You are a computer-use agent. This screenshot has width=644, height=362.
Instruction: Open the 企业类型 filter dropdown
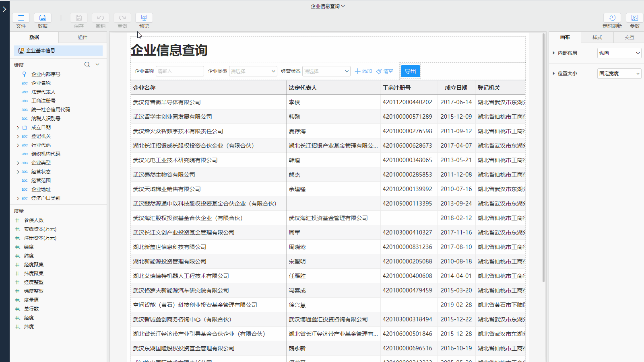(253, 71)
